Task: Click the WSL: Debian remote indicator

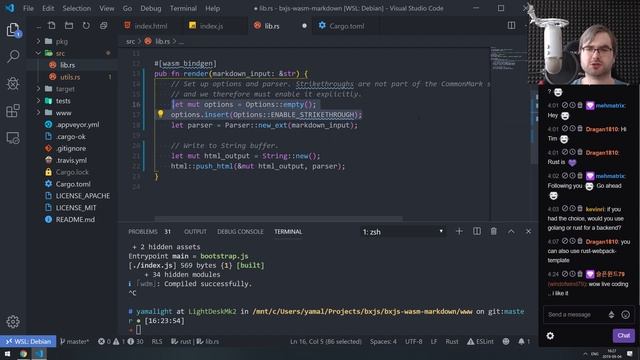Action: tap(28, 341)
